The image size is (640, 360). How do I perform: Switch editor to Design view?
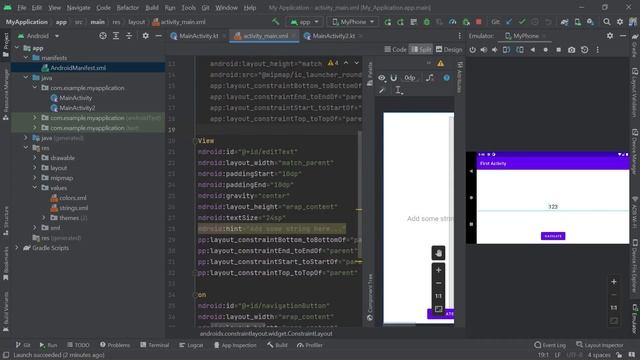[449, 49]
